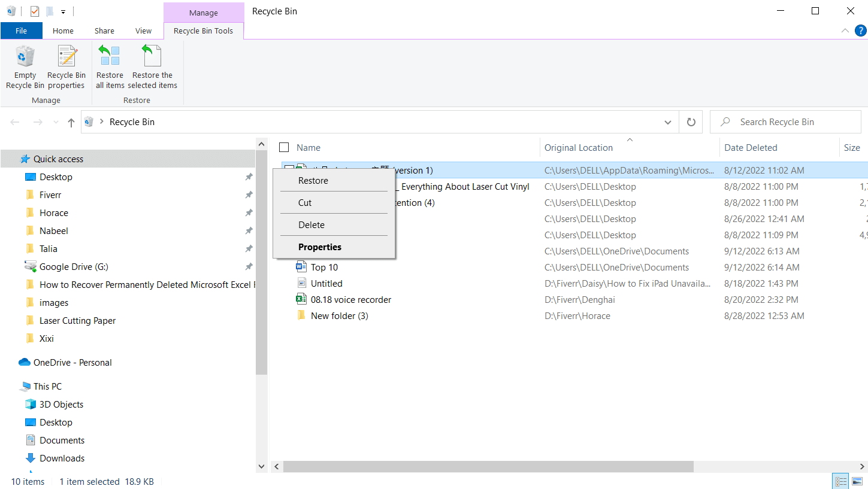Click the navigation pane scroll-down arrow

tap(261, 466)
